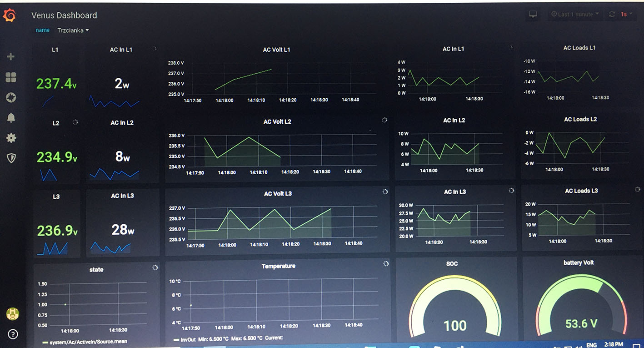The height and width of the screenshot is (348, 644).
Task: Open the 1s refresh interval dropdown
Action: pyautogui.click(x=626, y=15)
